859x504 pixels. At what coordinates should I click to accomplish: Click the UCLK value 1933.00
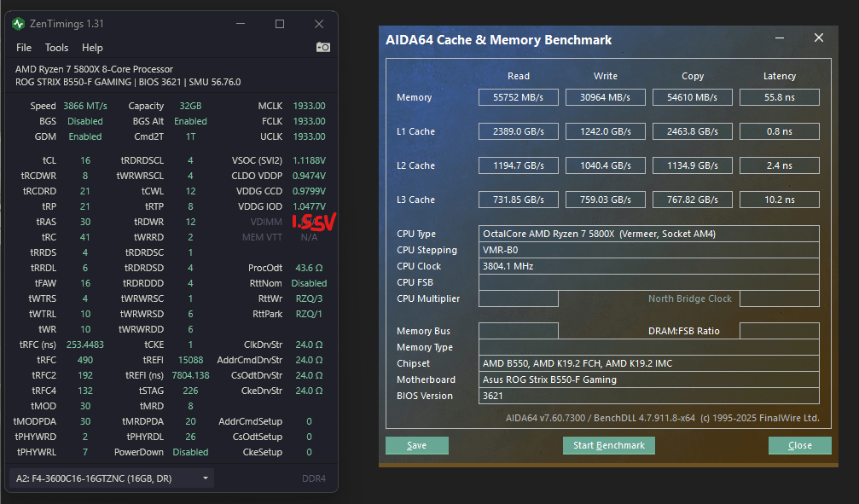pyautogui.click(x=309, y=136)
